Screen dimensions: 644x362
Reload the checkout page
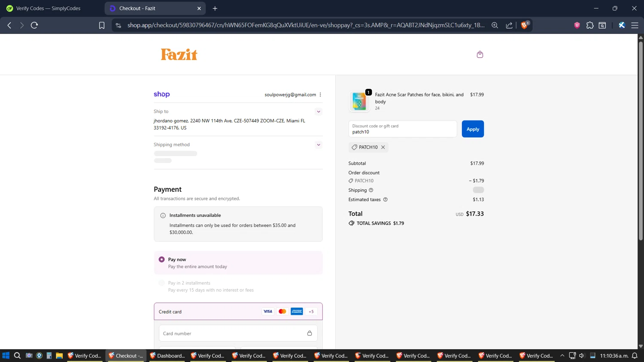click(34, 25)
